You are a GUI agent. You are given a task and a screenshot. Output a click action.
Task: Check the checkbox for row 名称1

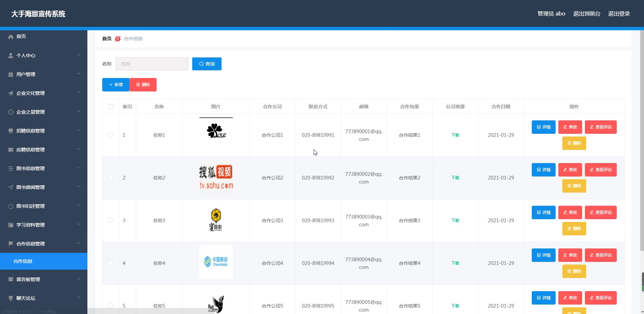[110, 135]
